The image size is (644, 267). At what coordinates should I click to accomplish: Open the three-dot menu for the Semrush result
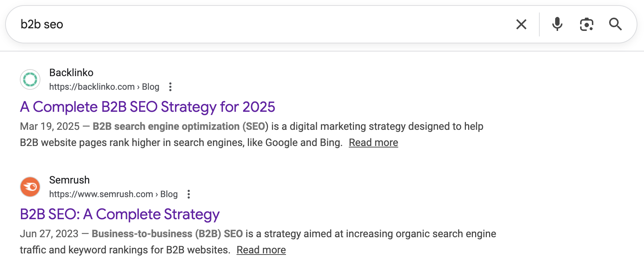click(189, 194)
